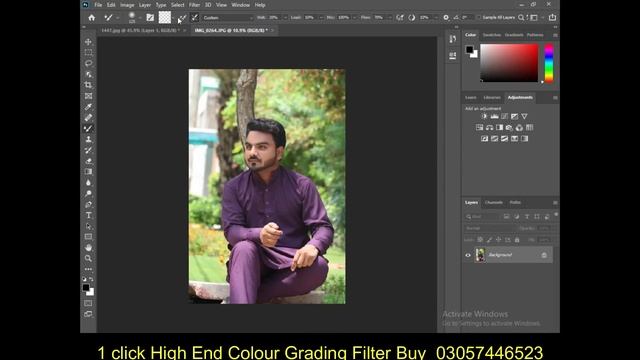Open the Image menu
The width and height of the screenshot is (640, 360).
(127, 5)
